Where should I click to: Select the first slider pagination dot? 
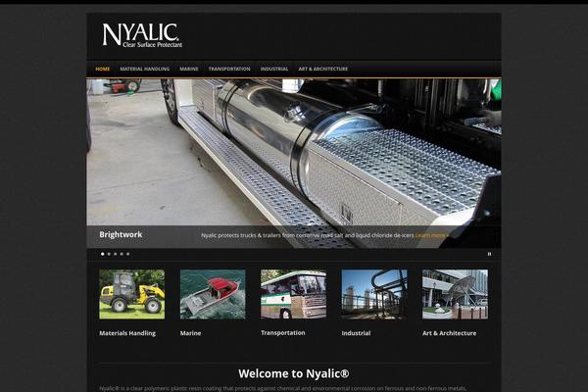click(x=103, y=254)
